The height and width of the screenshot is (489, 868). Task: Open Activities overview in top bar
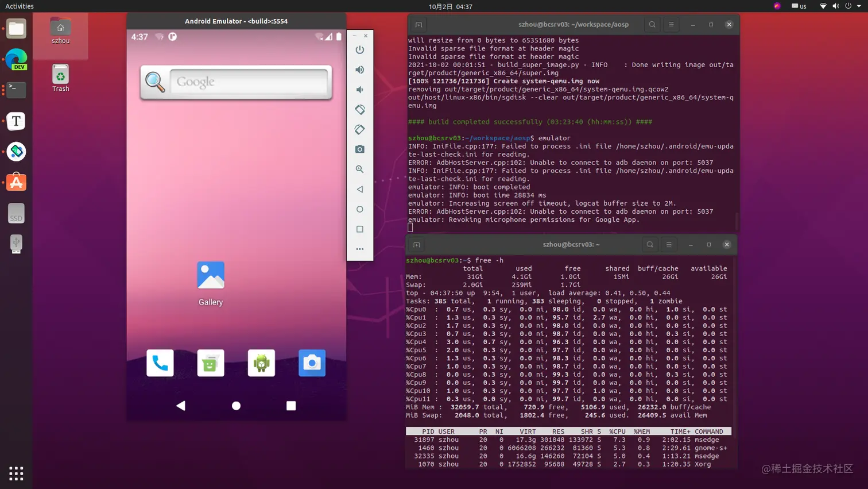[20, 6]
